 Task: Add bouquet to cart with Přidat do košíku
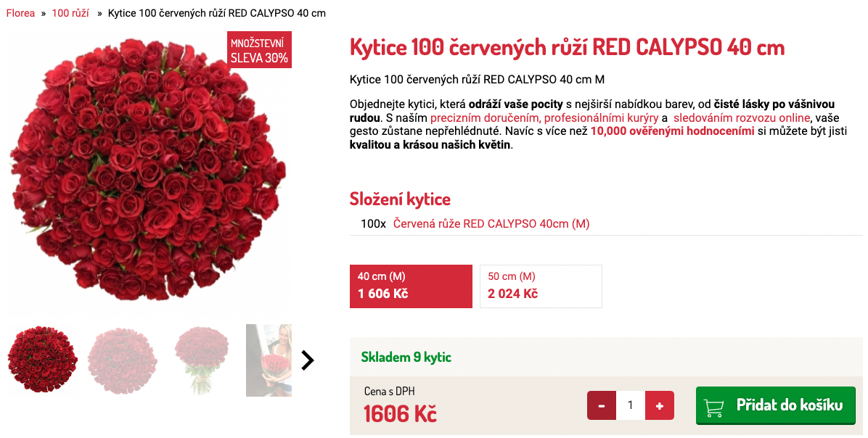789,405
